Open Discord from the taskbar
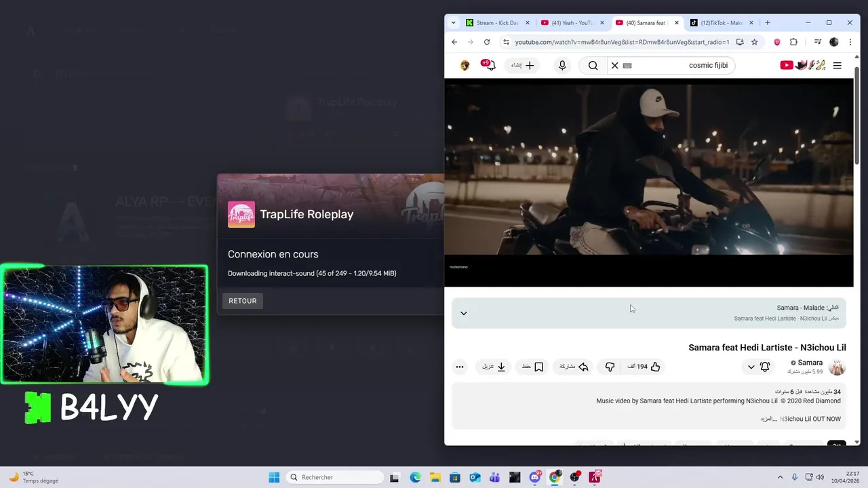868x488 pixels. (x=535, y=477)
